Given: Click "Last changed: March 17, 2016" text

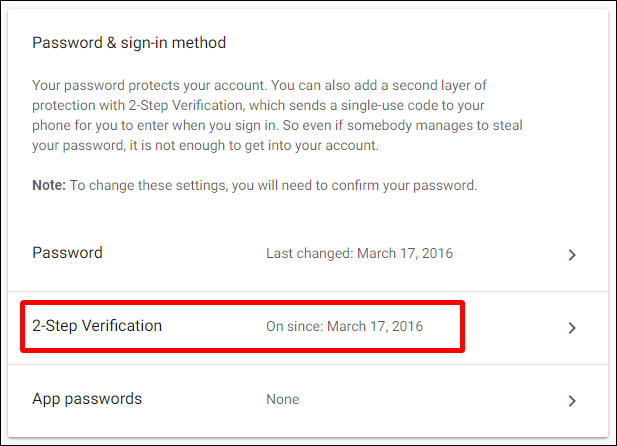Looking at the screenshot, I should 359,254.
